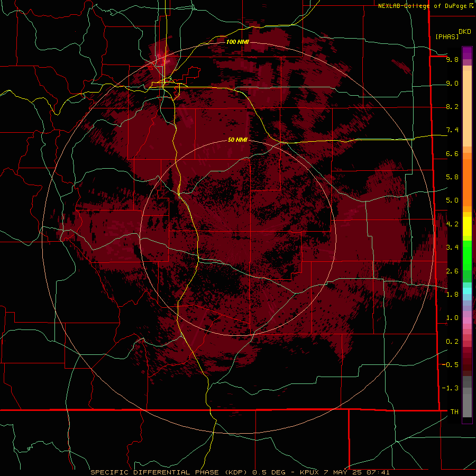476x476 pixels.
Task: Click the 50 NMI range ring label
Action: (x=237, y=140)
